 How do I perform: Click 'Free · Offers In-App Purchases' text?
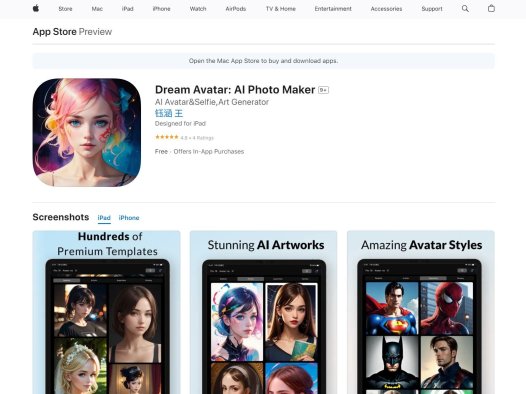click(199, 152)
